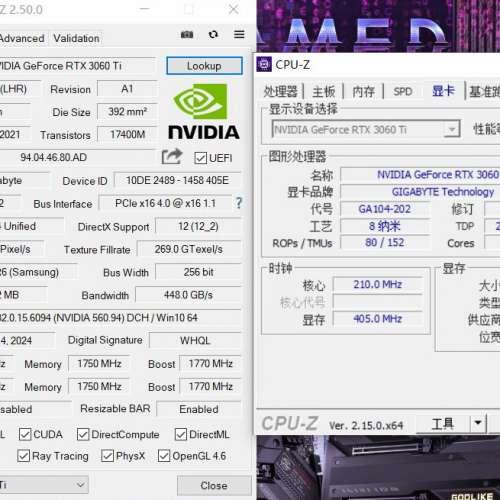The width and height of the screenshot is (500, 500).
Task: Click the Digital Signature WHQL value
Action: 195,340
